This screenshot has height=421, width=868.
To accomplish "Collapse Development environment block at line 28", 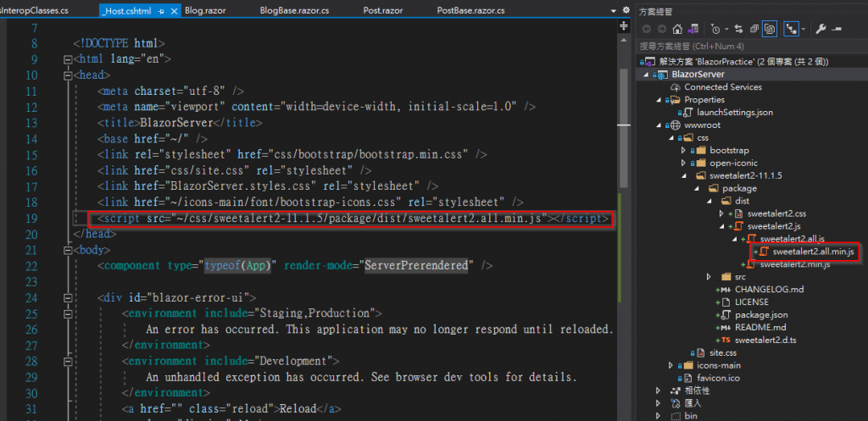I will pos(68,361).
